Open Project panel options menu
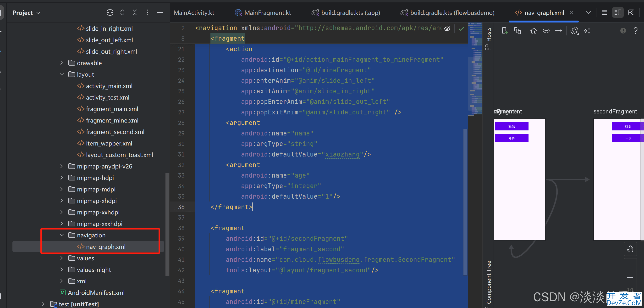 (147, 12)
